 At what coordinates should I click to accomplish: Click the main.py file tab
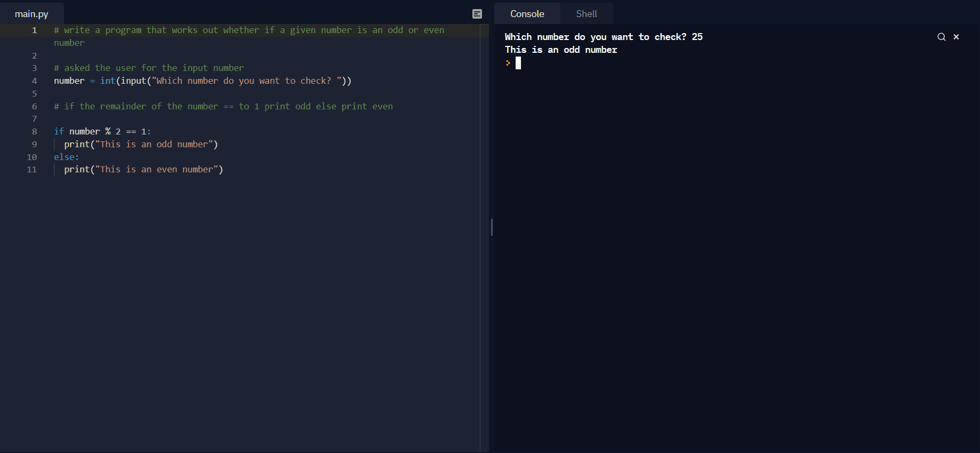31,14
